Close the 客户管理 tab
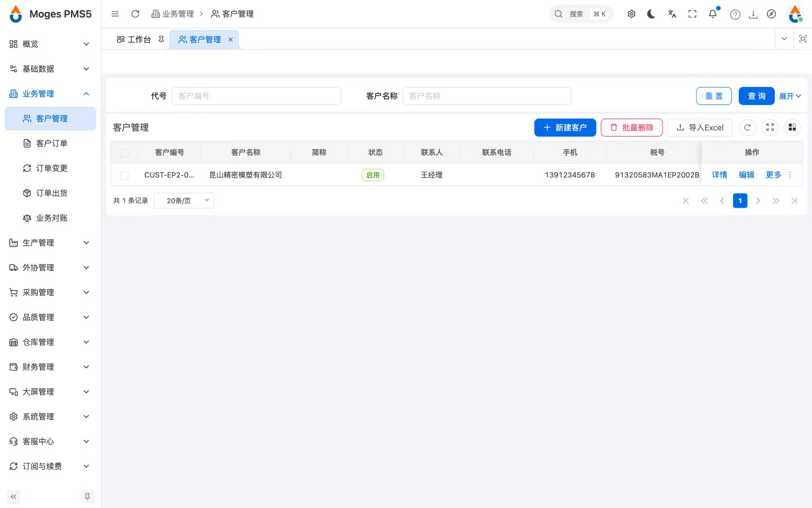This screenshot has width=812, height=508. [x=231, y=40]
